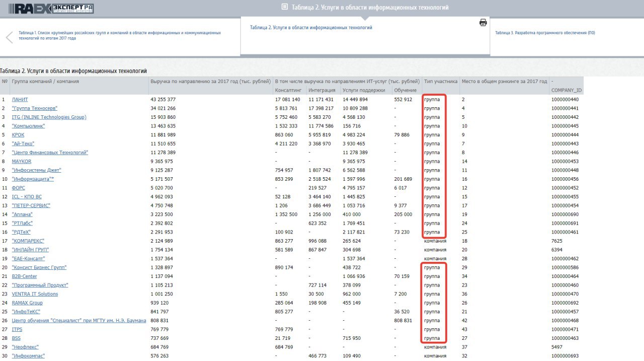Click the company ID 1000000440
Screen dimensions: 644x361
pos(565,100)
